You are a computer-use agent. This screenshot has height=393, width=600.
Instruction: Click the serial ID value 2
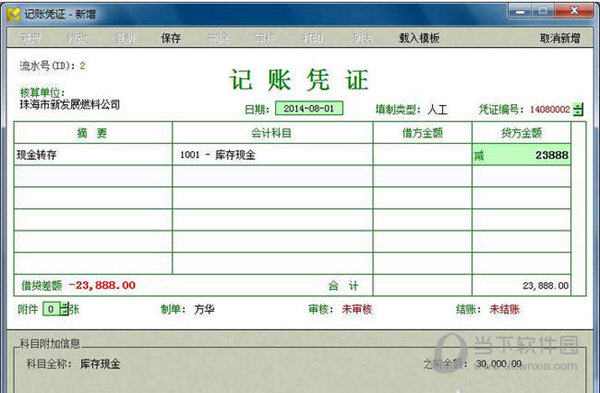click(x=82, y=66)
